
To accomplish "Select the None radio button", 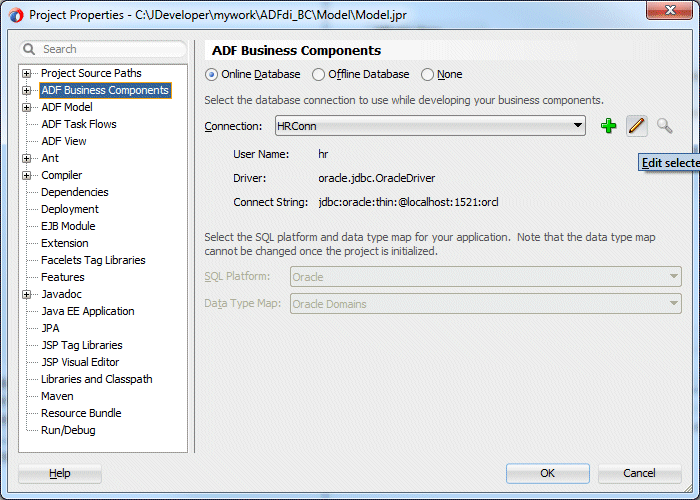I will coord(427,75).
